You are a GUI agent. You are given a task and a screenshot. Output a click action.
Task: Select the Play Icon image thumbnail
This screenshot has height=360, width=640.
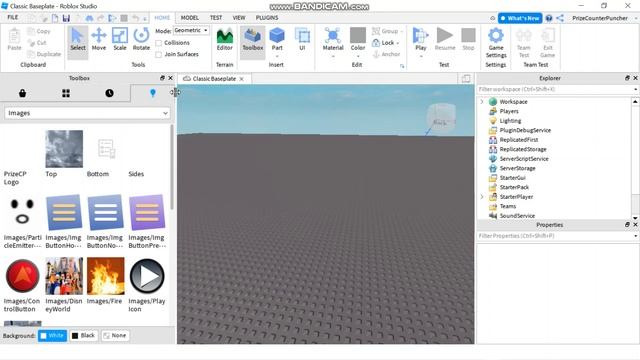click(x=147, y=276)
